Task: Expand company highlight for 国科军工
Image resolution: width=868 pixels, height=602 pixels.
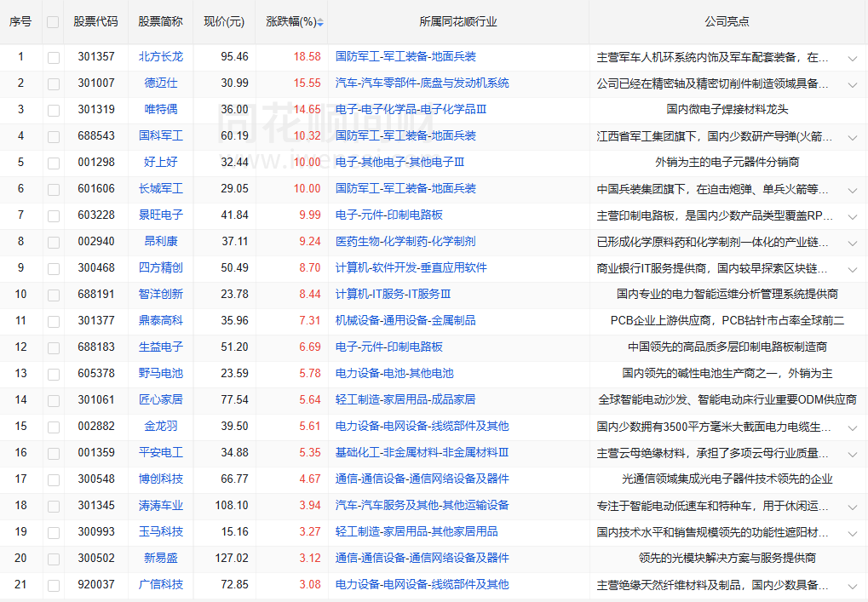Action: coord(853,137)
